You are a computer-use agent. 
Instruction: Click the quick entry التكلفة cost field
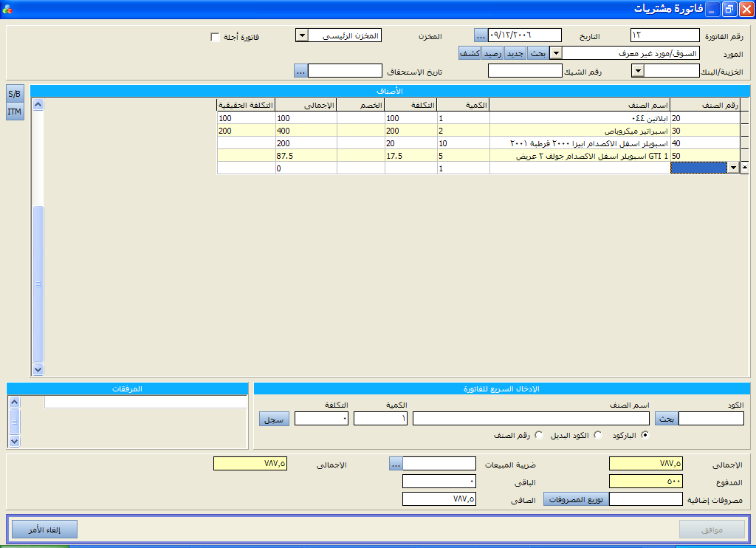pos(321,419)
